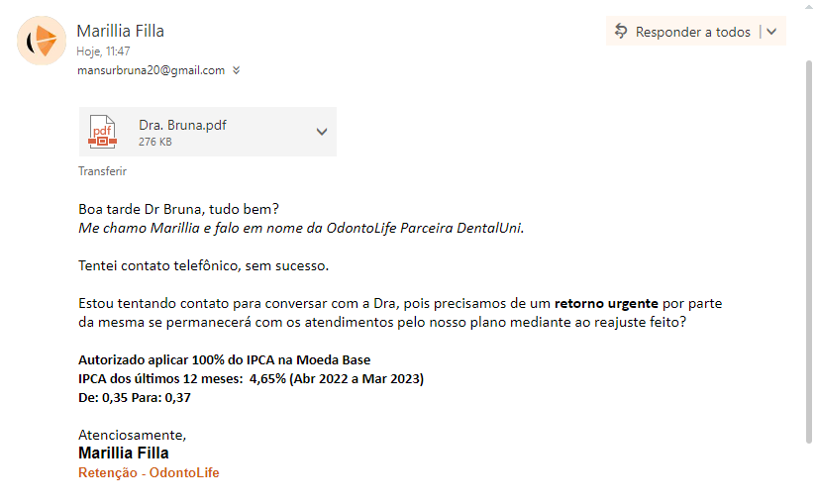Expand recipient details with the double chevron
816x504 pixels.
point(237,70)
